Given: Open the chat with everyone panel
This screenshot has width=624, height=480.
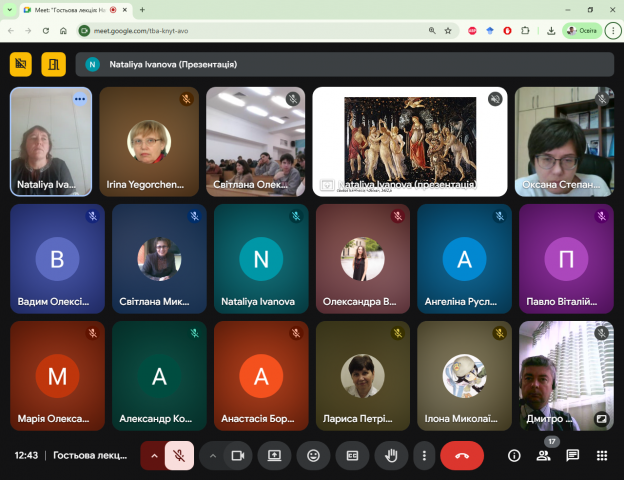Looking at the screenshot, I should (572, 455).
